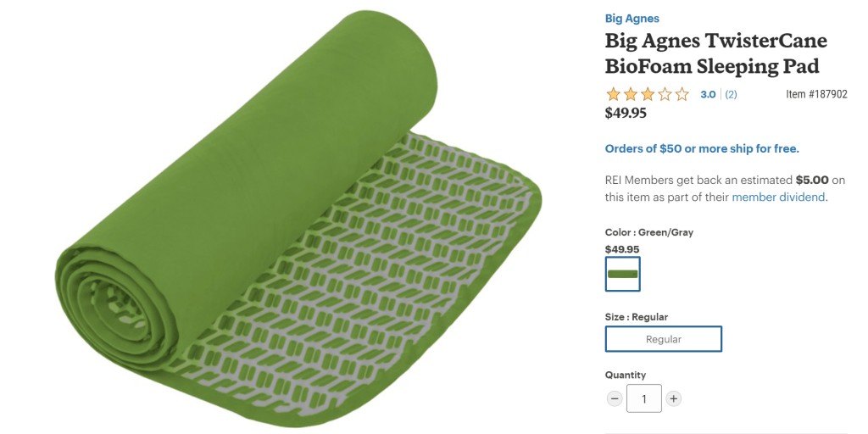Open the member dividend link
This screenshot has height=434, width=868.
(778, 197)
